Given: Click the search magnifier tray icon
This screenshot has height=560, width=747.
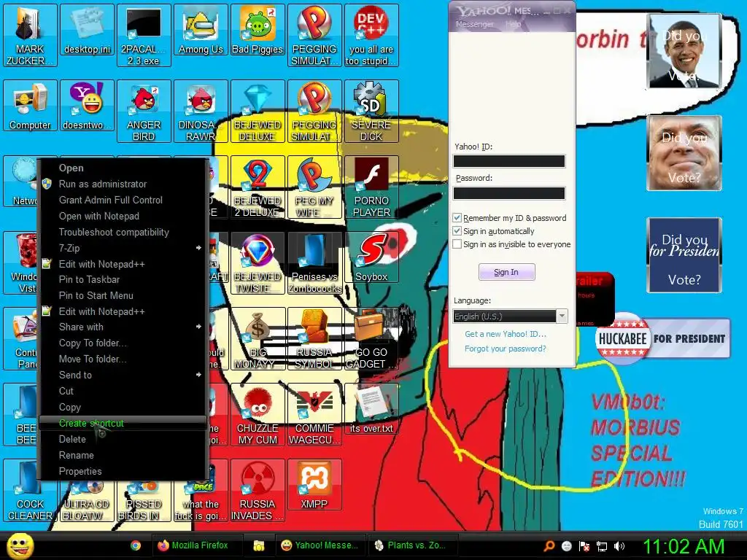Looking at the screenshot, I should tap(549, 546).
